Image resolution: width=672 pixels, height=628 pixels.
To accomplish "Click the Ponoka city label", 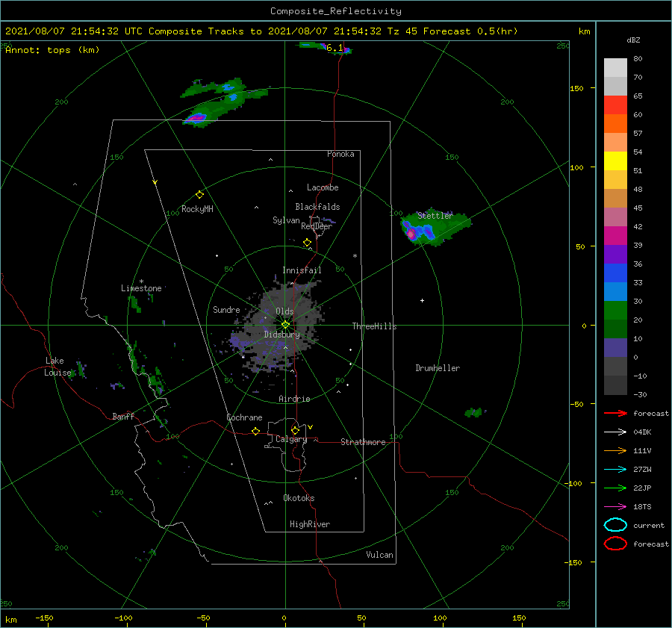I will (x=340, y=154).
